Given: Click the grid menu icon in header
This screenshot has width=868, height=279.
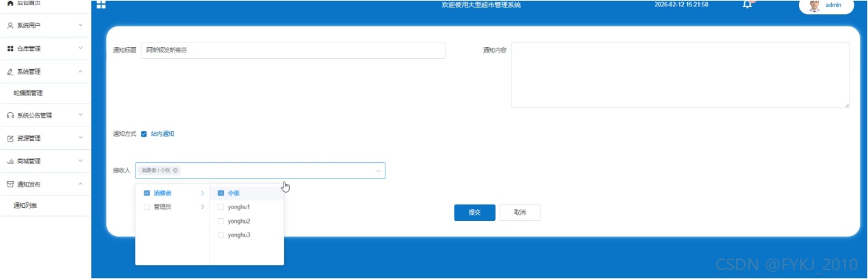Looking at the screenshot, I should coord(101,5).
